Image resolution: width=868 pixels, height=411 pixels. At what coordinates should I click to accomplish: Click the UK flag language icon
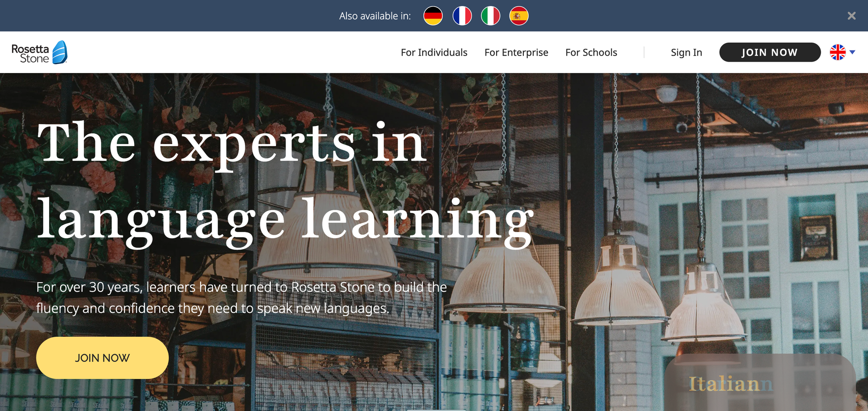click(x=838, y=52)
